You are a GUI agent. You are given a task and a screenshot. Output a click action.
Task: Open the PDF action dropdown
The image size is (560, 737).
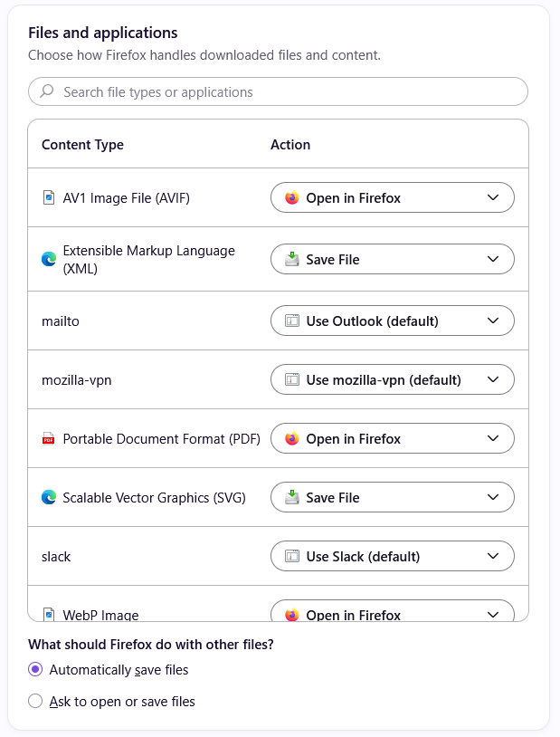[393, 438]
